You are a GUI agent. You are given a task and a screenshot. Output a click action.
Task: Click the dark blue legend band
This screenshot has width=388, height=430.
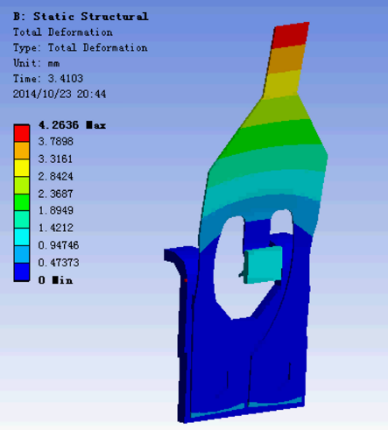click(22, 272)
